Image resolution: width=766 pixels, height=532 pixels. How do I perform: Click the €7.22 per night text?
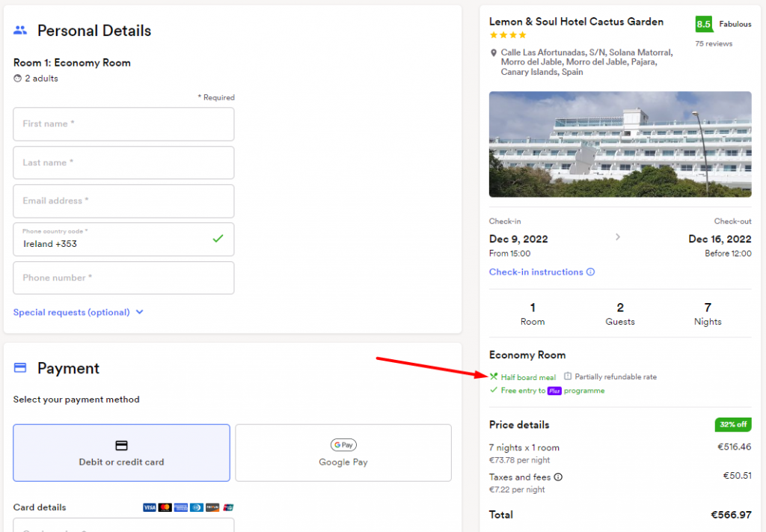517,489
